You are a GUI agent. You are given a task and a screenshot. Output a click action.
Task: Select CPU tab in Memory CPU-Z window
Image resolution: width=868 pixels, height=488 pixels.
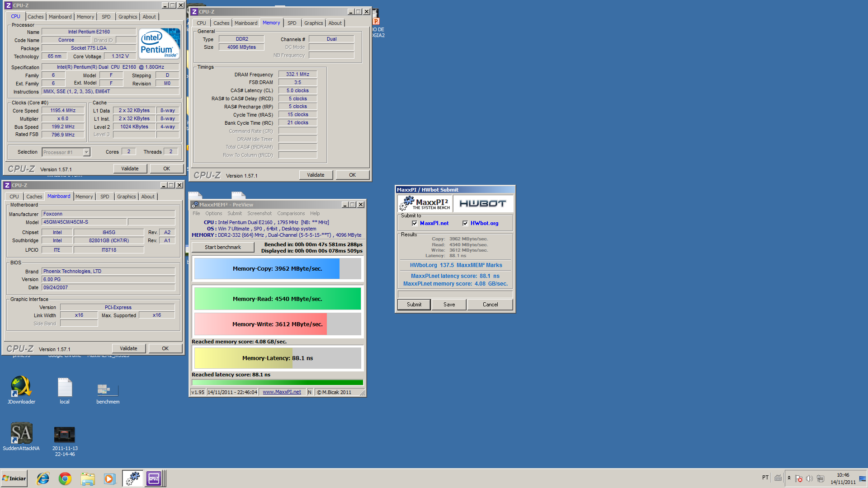(x=201, y=23)
